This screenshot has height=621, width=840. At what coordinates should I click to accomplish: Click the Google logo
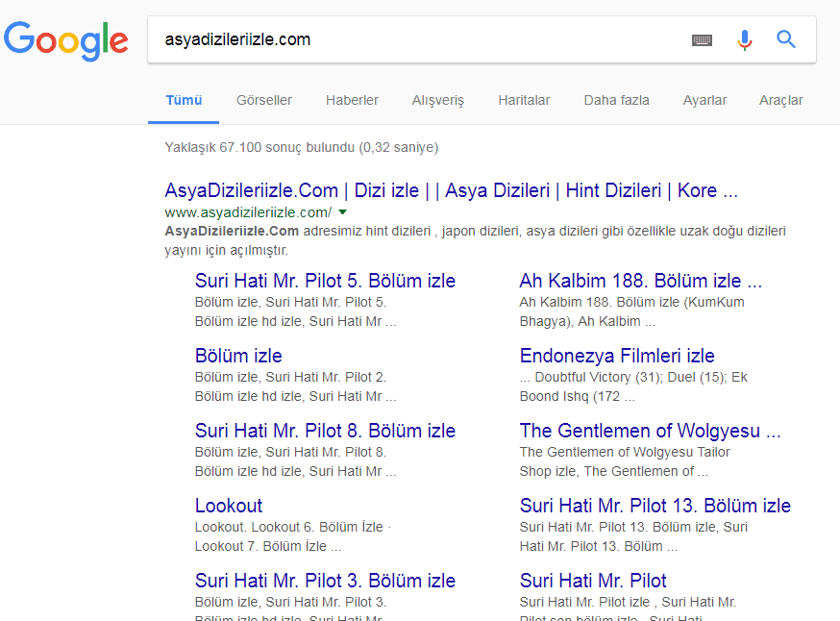click(65, 39)
